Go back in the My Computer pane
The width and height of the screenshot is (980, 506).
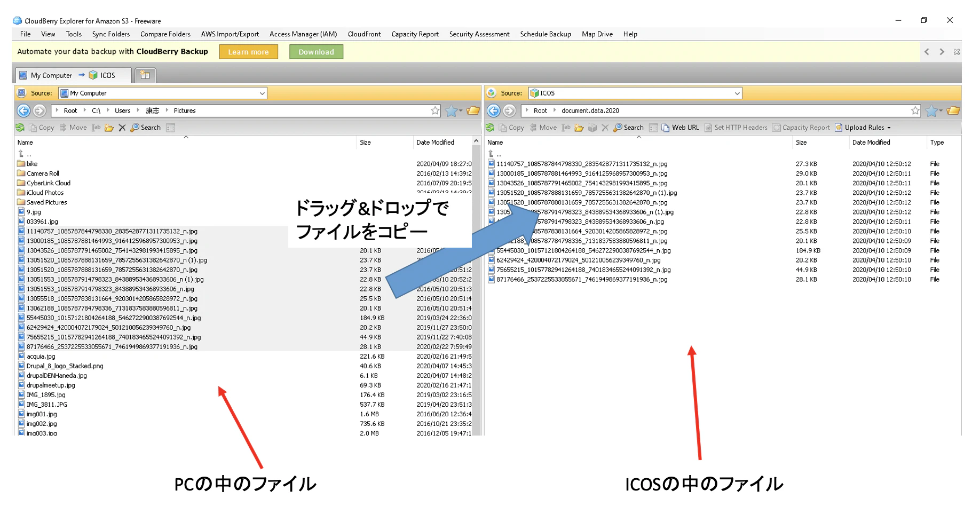[x=23, y=110]
